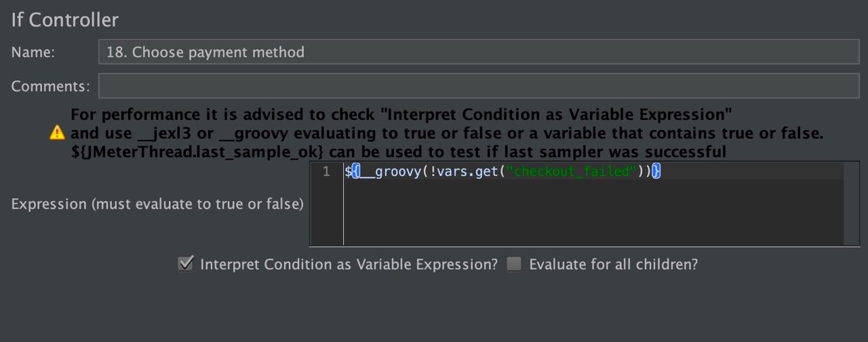This screenshot has height=342, width=868.
Task: Click line number 1 in editor gutter
Action: (326, 172)
